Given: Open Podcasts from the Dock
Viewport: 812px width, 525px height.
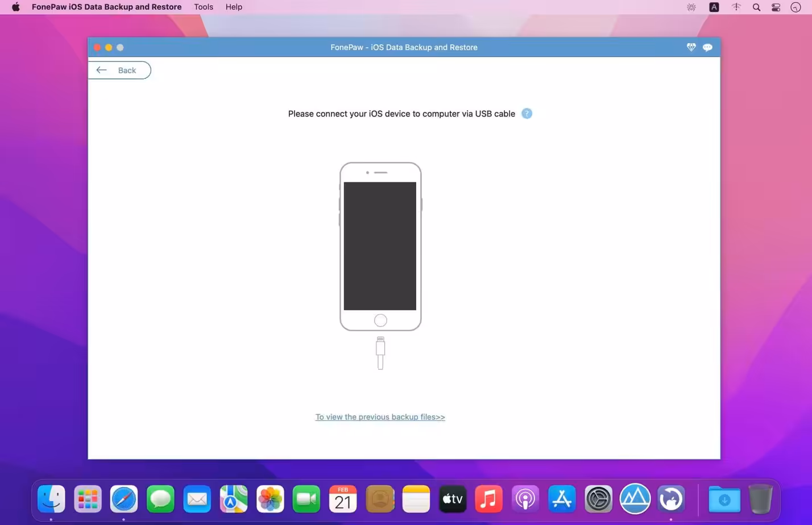Looking at the screenshot, I should click(x=525, y=499).
